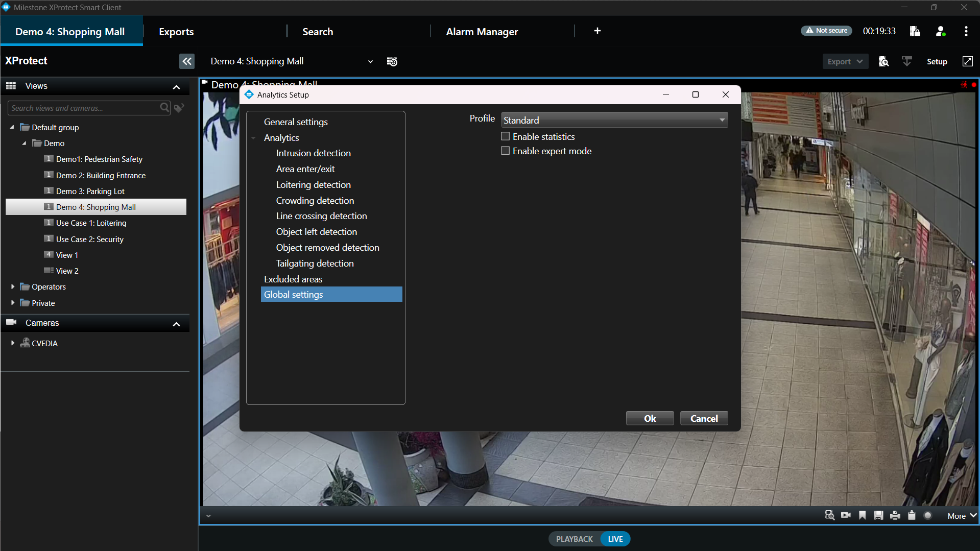
Task: Click the red motion indicator icon on camera
Action: click(964, 85)
